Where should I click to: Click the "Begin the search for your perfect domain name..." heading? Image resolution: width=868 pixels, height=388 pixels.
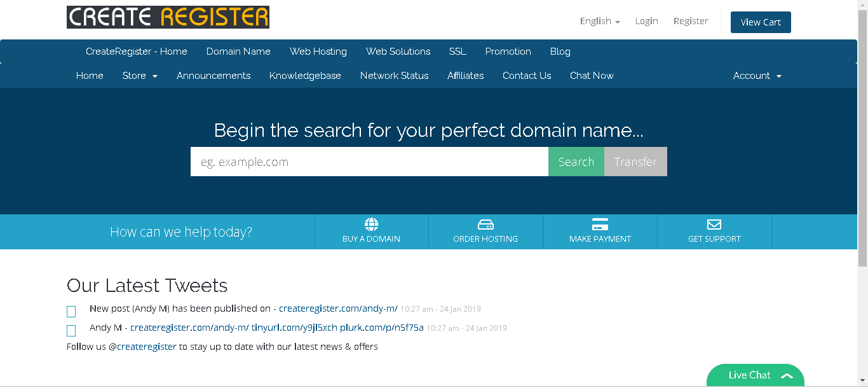coord(429,130)
